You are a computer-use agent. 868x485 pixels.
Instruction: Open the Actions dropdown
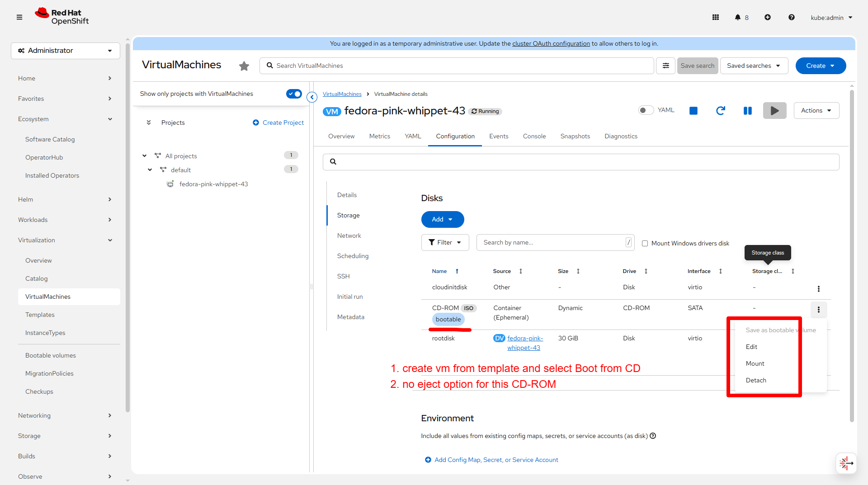click(x=816, y=110)
